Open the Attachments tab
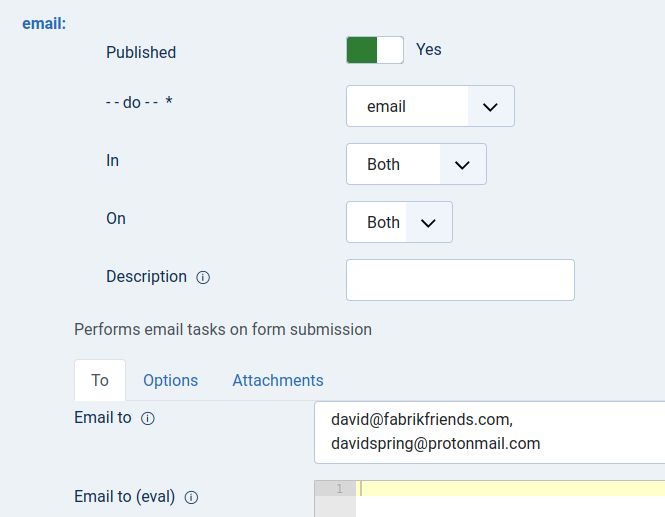The height and width of the screenshot is (517, 665). coord(278,380)
